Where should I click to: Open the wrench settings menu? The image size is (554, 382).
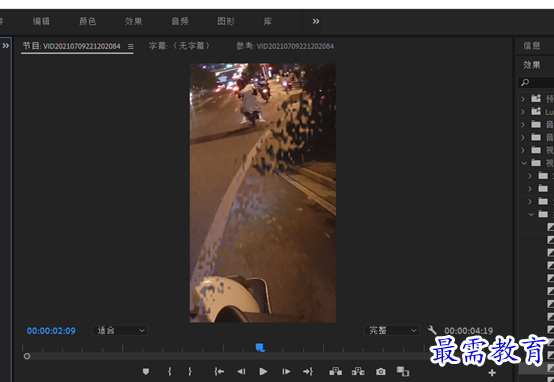pyautogui.click(x=432, y=330)
